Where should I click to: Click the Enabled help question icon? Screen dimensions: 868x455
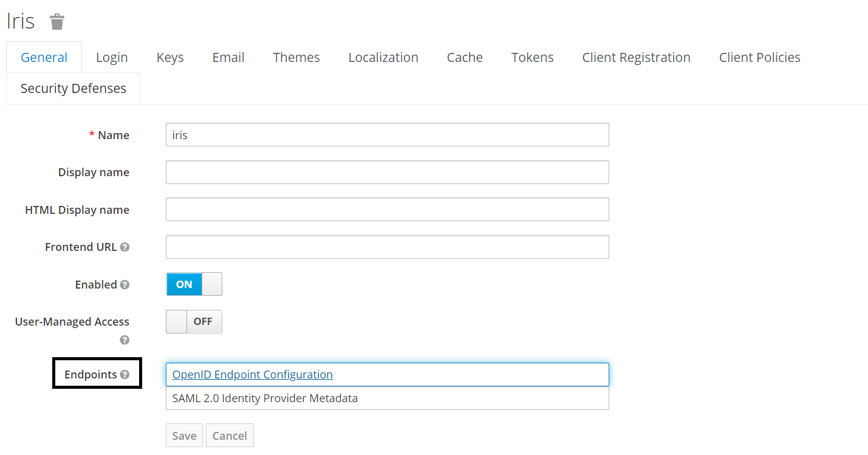125,284
